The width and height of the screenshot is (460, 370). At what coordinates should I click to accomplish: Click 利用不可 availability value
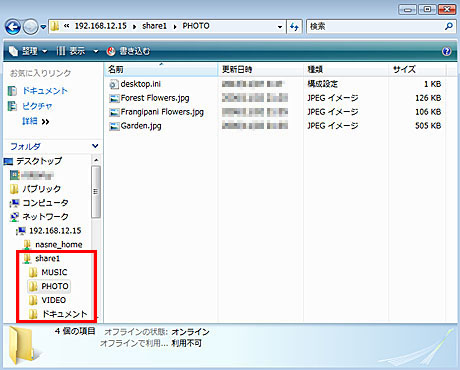187,343
